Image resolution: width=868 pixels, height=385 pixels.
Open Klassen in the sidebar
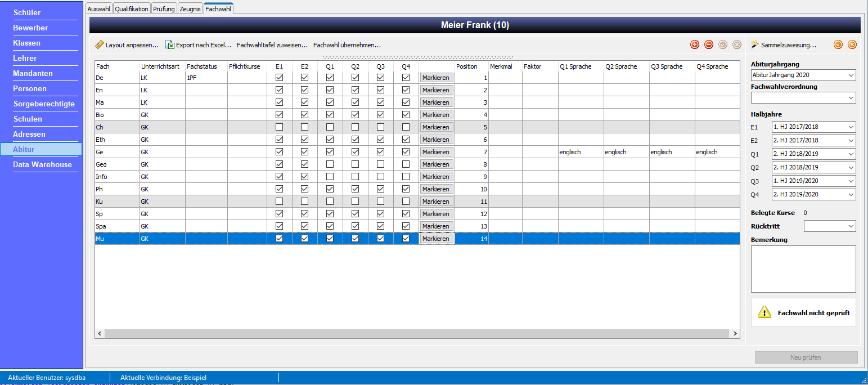(x=27, y=43)
